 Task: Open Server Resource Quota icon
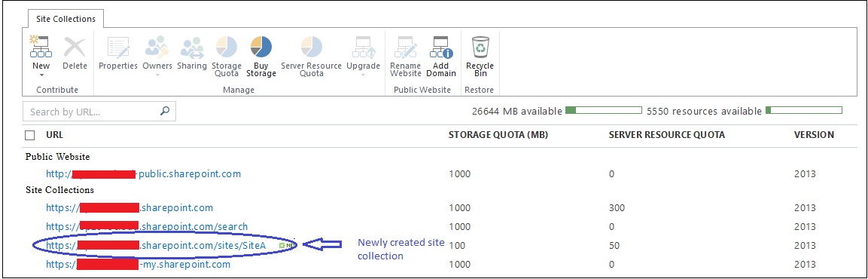(x=311, y=48)
